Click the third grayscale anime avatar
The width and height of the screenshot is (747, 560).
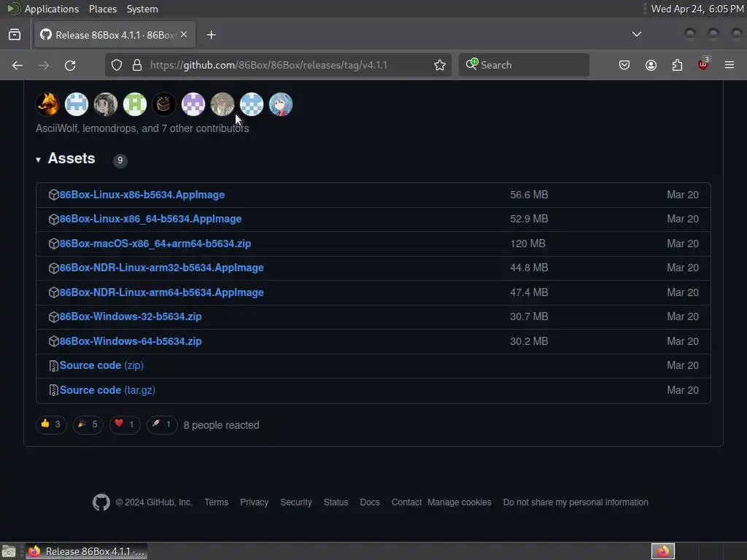click(106, 104)
